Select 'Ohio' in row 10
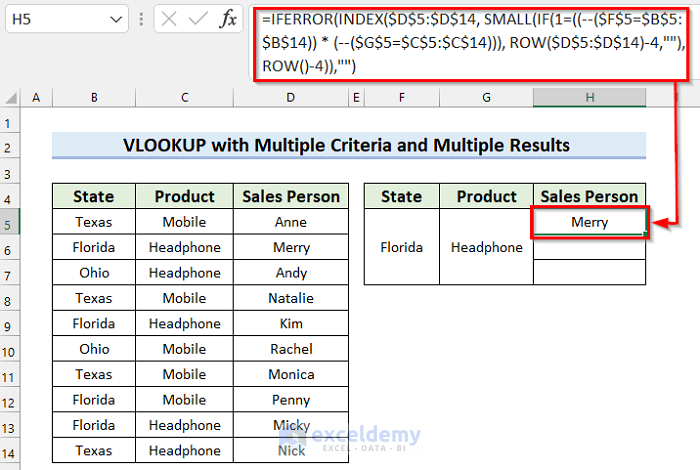The width and height of the screenshot is (700, 470). tap(94, 349)
